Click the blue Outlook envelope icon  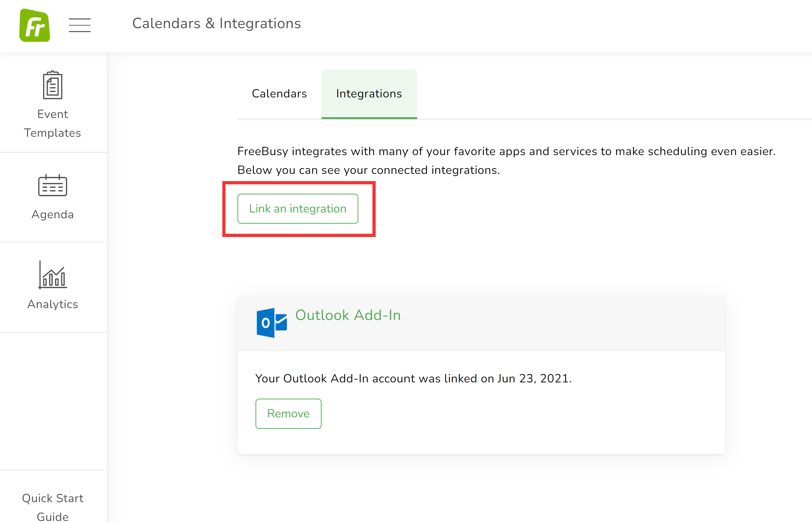271,323
